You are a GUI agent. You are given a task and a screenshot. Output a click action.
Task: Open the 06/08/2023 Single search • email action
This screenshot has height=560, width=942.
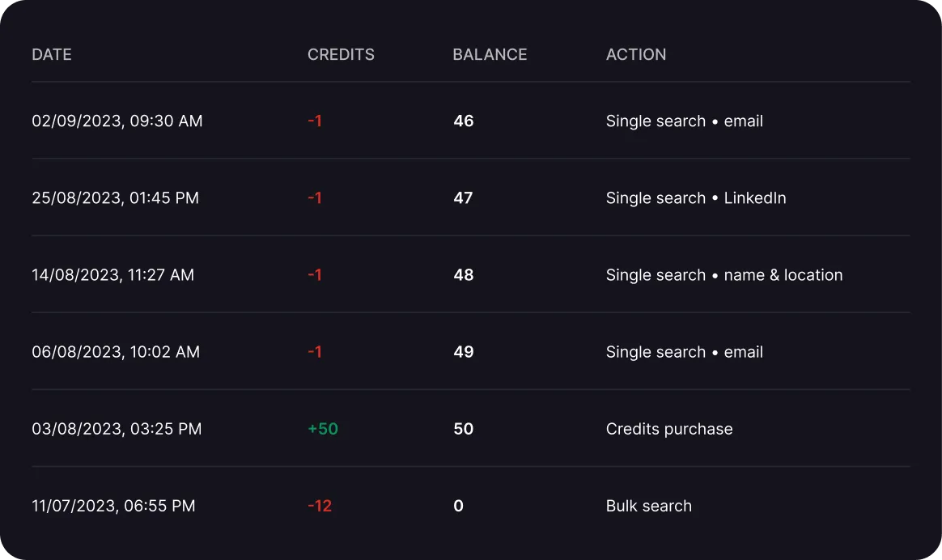[x=685, y=352]
